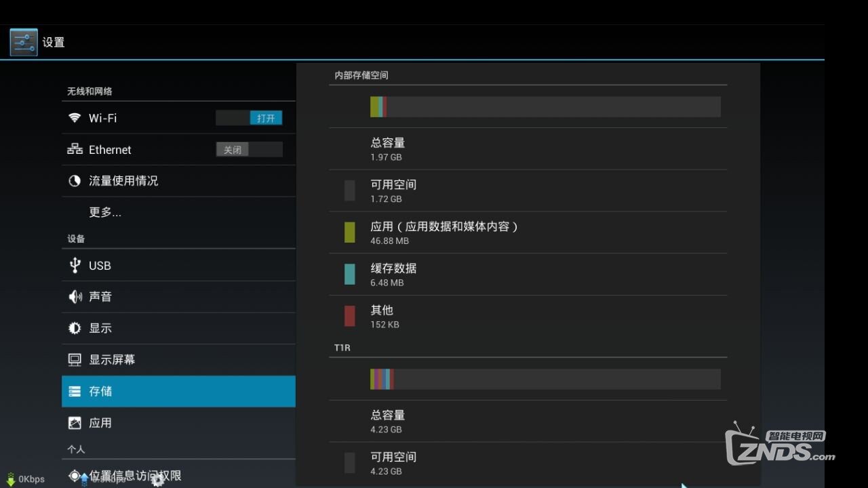Screen dimensions: 868x488
Task: Click the Ethernet network icon
Action: pos(75,149)
